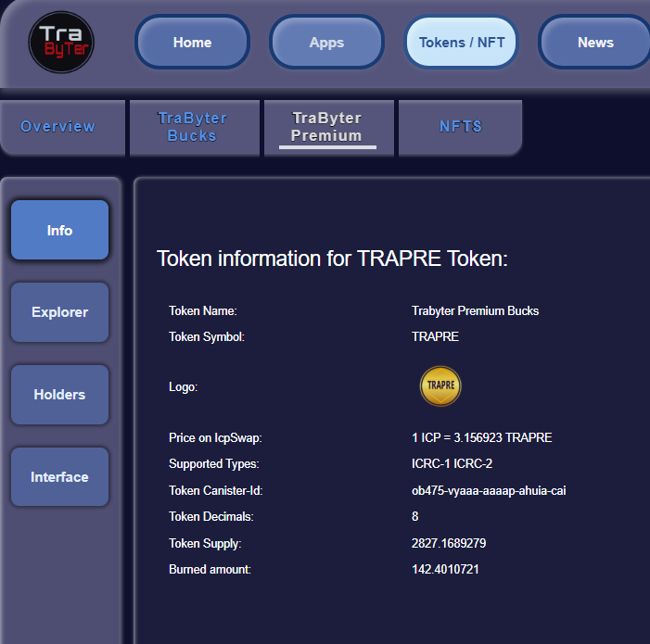The image size is (650, 644).
Task: Click the 'Price on IcpSwap:' label
Action: 215,438
